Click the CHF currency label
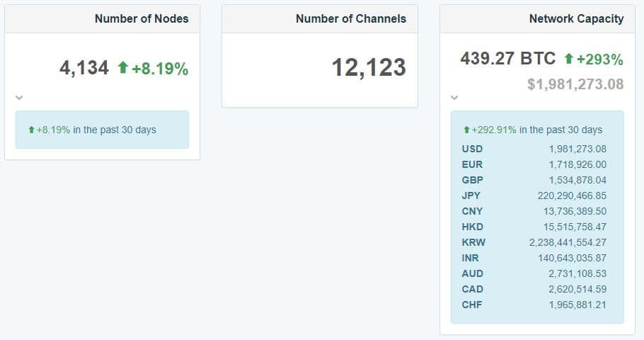Viewport: 644px width, 340px height. click(472, 305)
